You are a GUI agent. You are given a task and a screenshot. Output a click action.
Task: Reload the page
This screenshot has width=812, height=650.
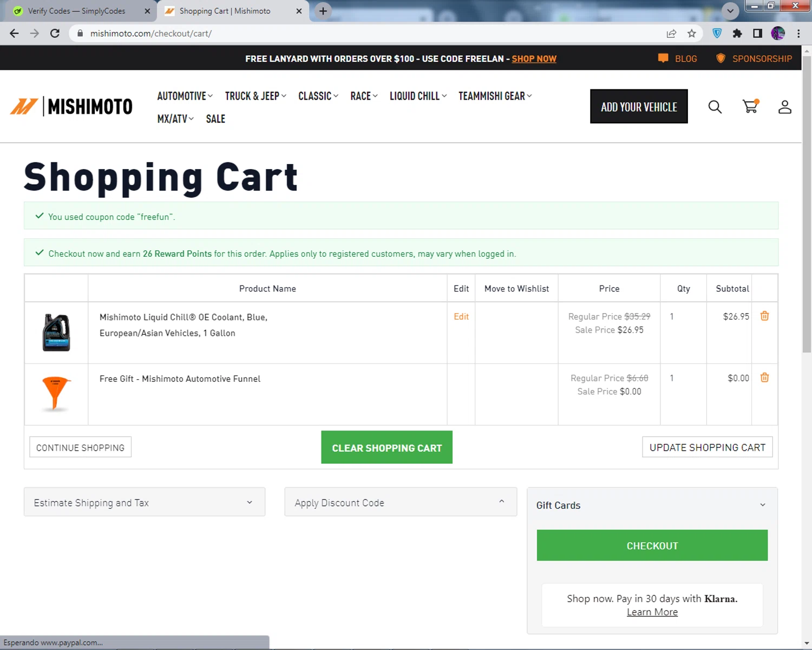55,34
